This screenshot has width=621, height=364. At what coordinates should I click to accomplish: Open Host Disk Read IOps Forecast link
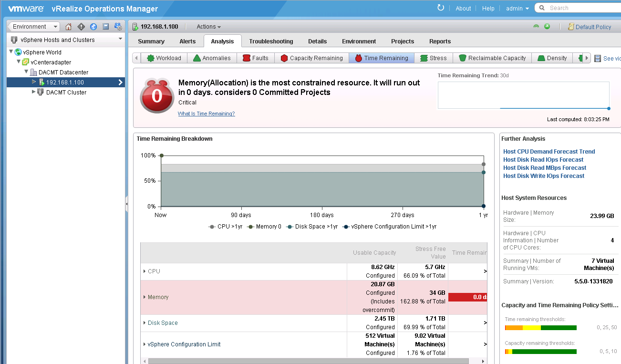click(x=543, y=160)
